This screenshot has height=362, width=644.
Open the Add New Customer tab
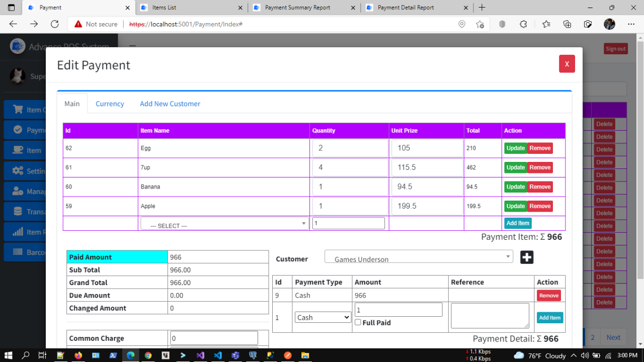point(170,104)
